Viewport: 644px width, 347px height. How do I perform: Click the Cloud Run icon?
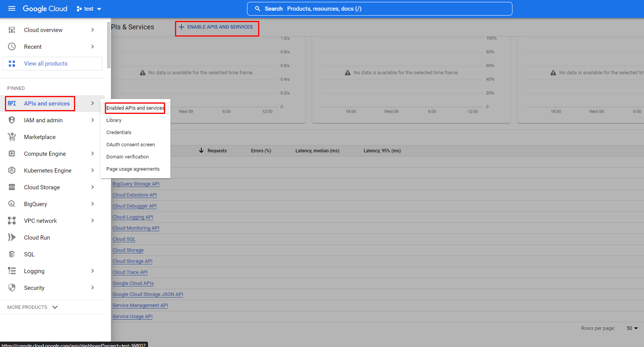pyautogui.click(x=12, y=237)
